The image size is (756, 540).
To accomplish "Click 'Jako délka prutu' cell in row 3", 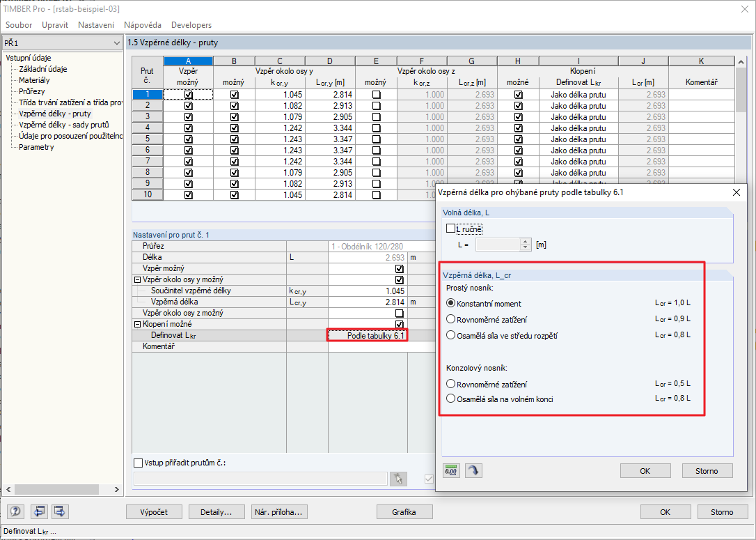I will coord(578,117).
